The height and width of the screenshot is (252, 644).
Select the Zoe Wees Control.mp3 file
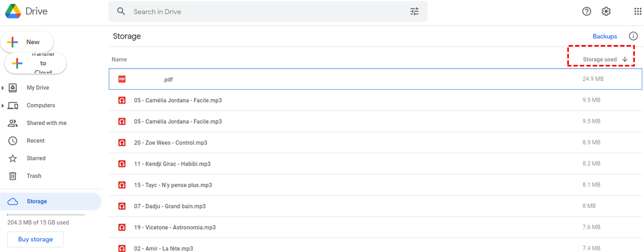pyautogui.click(x=171, y=143)
